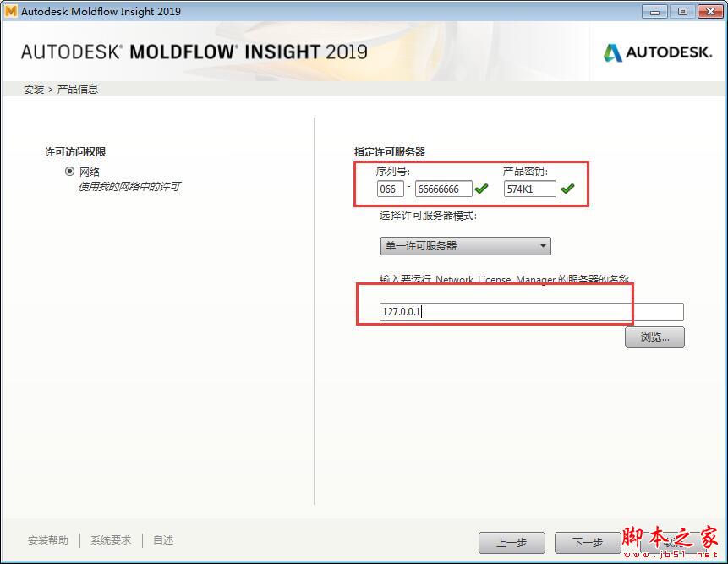Minimize the Moldflow installer window
Viewport: 728px width, 564px height.
click(x=654, y=12)
